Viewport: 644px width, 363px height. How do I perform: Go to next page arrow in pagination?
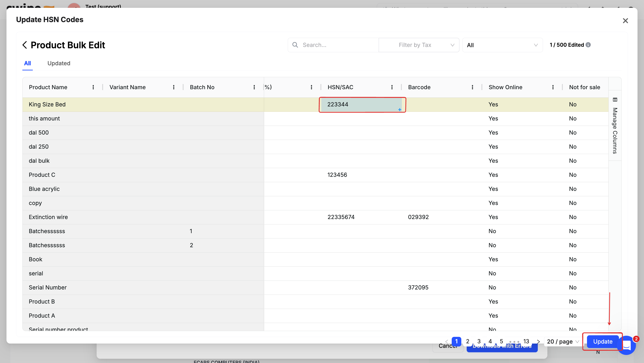pyautogui.click(x=538, y=342)
